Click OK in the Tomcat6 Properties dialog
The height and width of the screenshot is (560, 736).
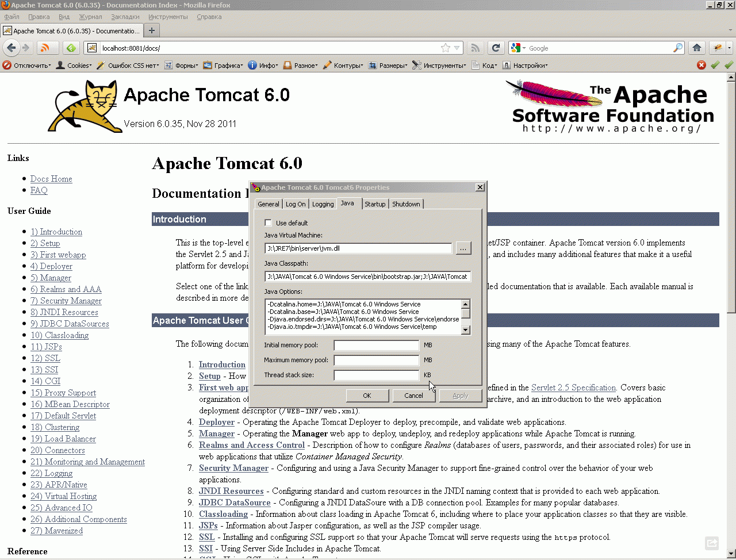click(367, 396)
